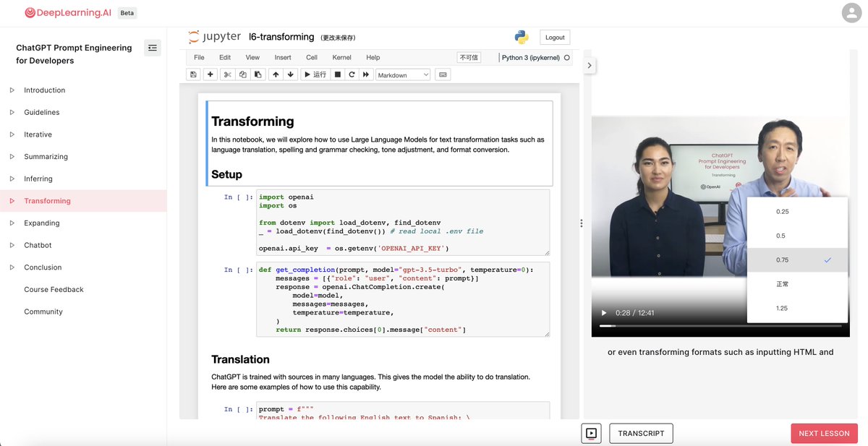Open the File menu
The height and width of the screenshot is (446, 868).
pyautogui.click(x=199, y=57)
